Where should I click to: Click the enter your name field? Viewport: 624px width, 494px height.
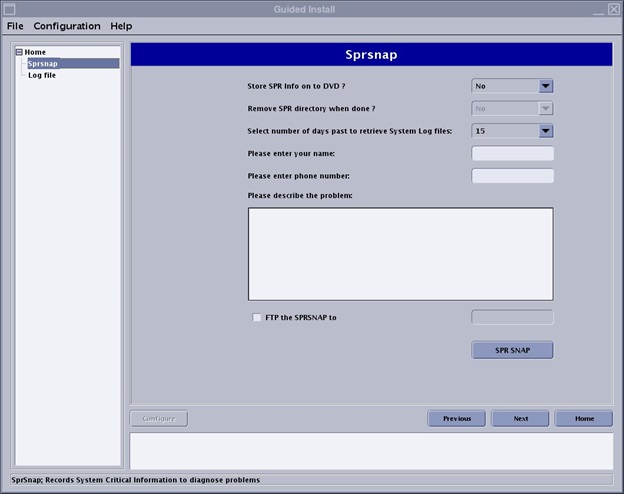click(512, 153)
